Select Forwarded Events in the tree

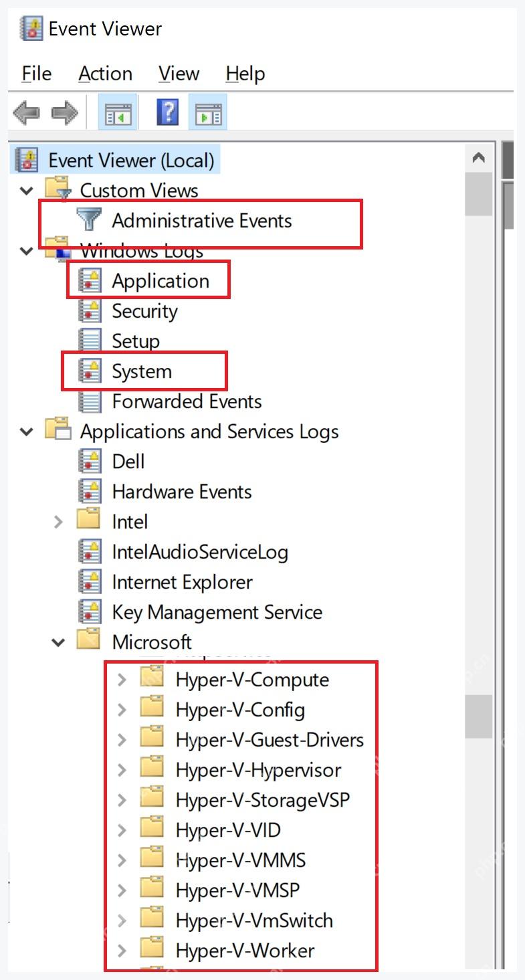187,401
